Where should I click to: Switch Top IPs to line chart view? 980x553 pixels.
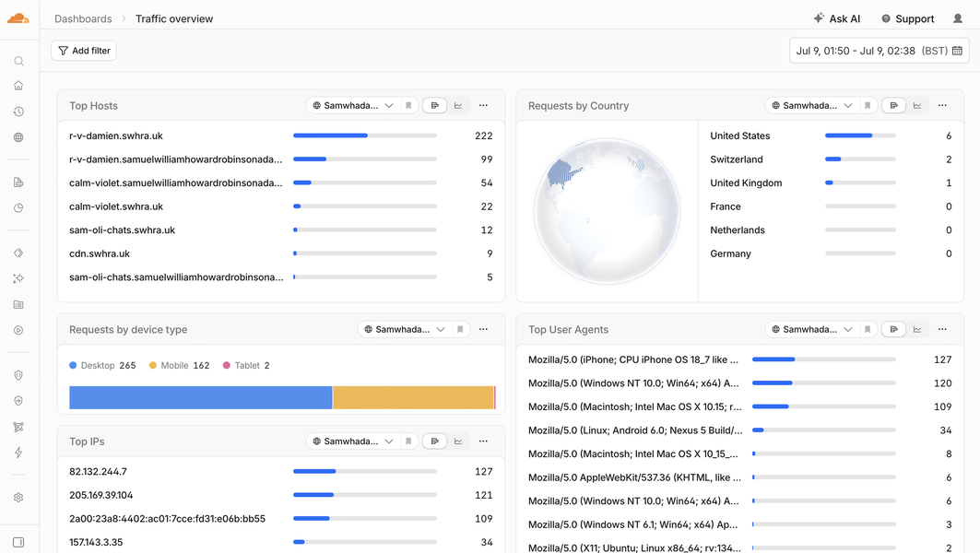[458, 441]
